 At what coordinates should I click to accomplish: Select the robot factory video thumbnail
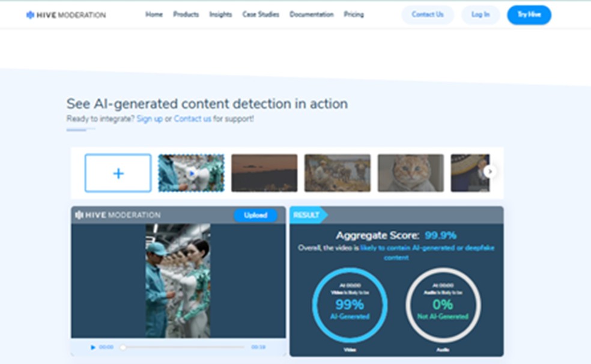(191, 173)
